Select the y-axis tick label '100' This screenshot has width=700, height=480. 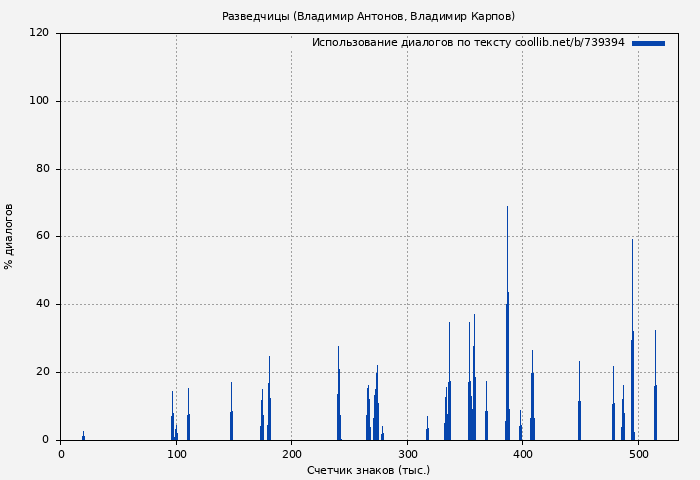pos(40,101)
